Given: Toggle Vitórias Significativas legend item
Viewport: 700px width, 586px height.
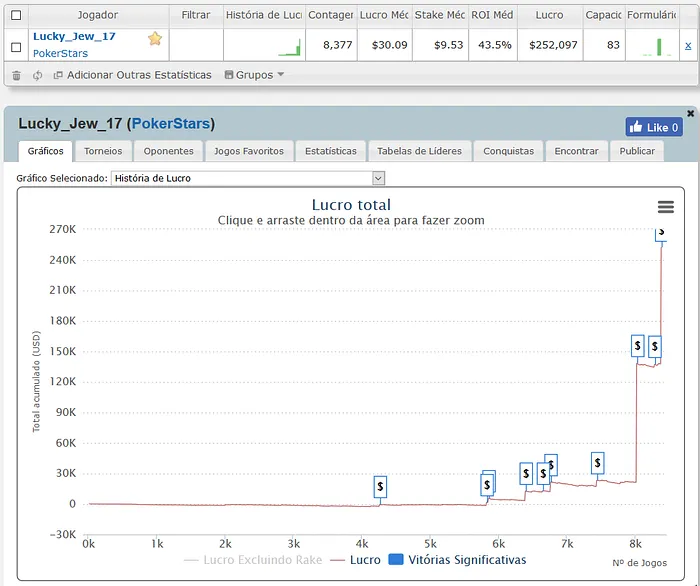Looking at the screenshot, I should coord(458,560).
